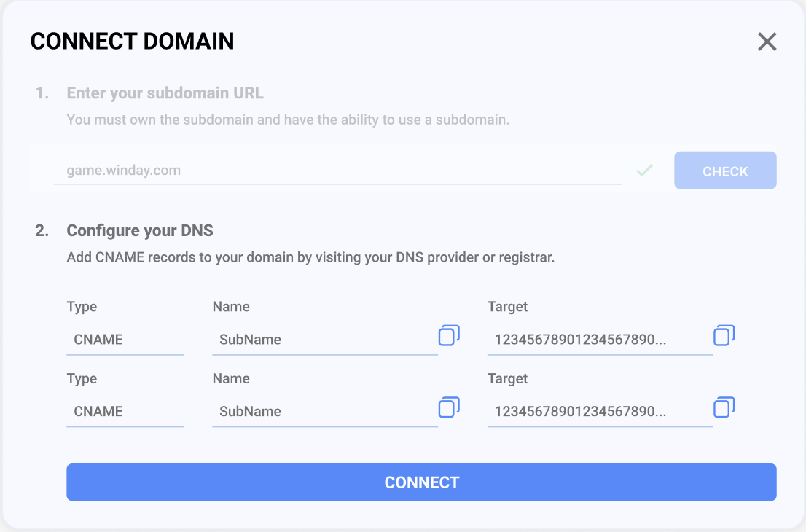Click the first row SubName name field
This screenshot has height=532, width=806.
(325, 340)
